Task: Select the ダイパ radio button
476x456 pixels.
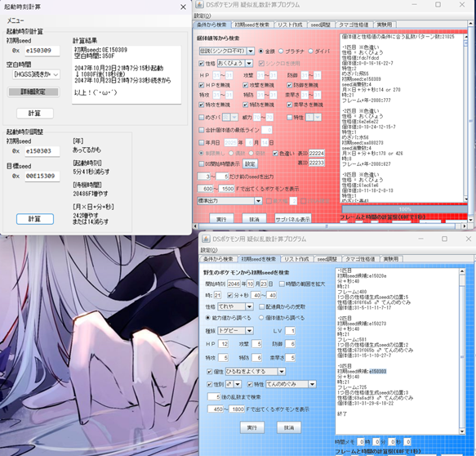Action: coord(310,51)
